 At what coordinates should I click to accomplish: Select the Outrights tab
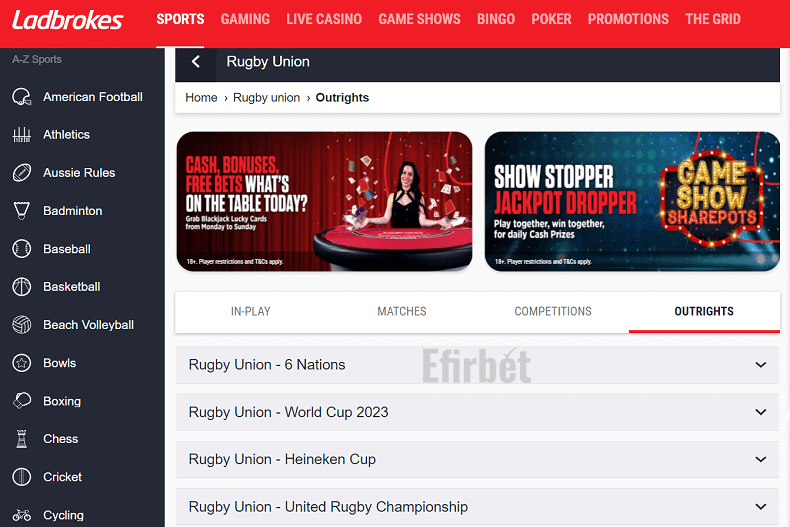pyautogui.click(x=704, y=311)
